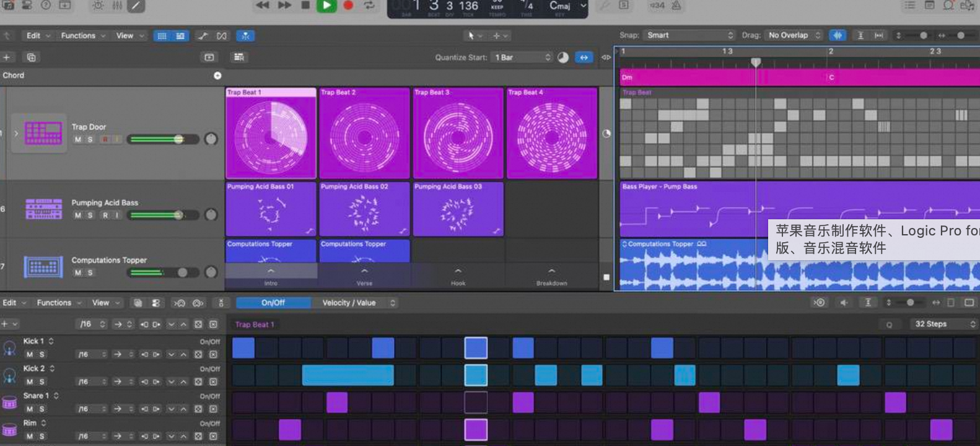Click the duplicate track icon
980x446 pixels.
[x=31, y=58]
